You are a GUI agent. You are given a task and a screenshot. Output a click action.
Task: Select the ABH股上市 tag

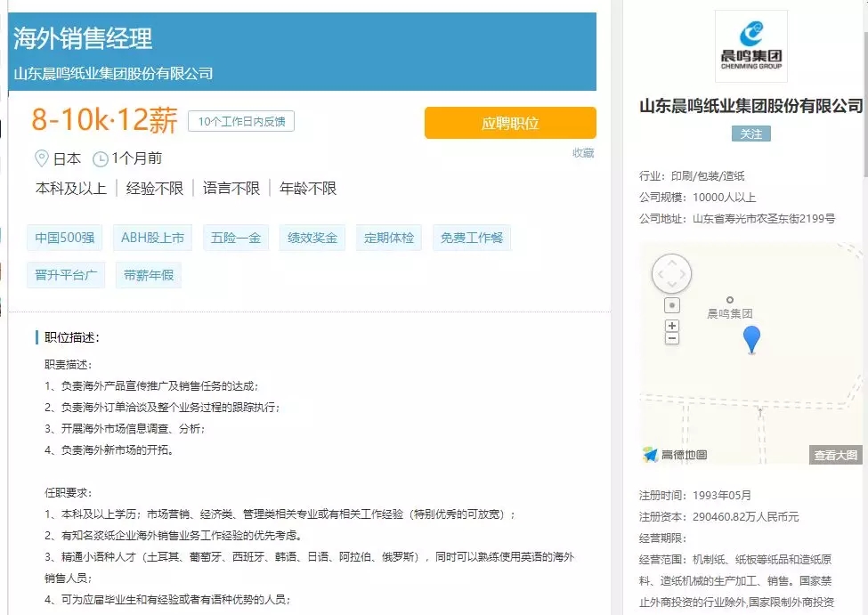tap(153, 238)
